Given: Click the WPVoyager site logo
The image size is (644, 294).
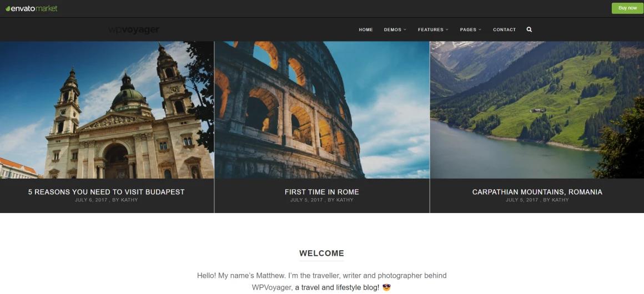Looking at the screenshot, I should (x=133, y=29).
